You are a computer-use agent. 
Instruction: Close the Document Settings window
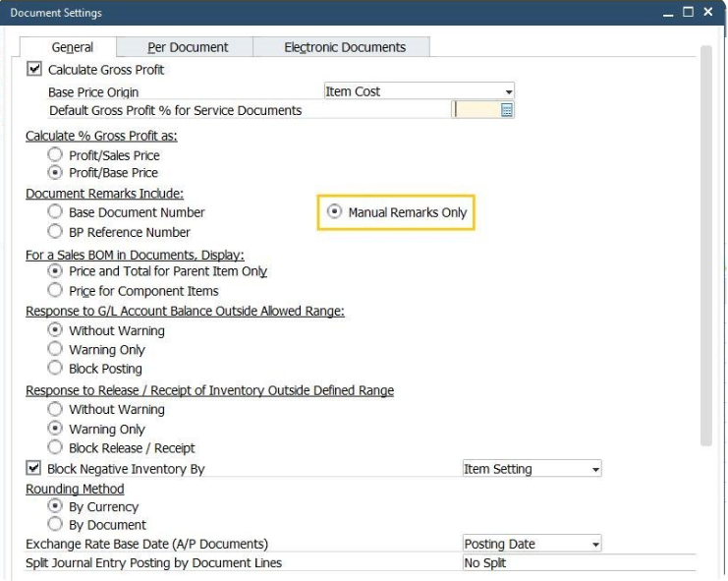click(708, 13)
